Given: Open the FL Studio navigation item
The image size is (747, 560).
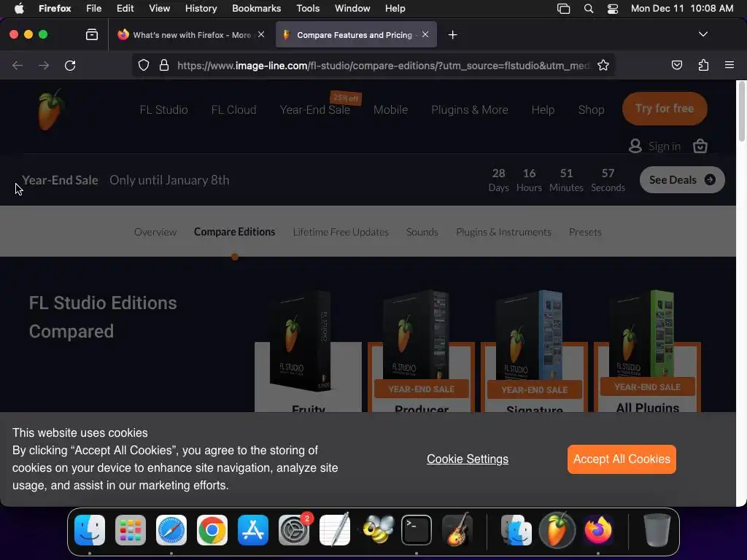Looking at the screenshot, I should (x=164, y=109).
